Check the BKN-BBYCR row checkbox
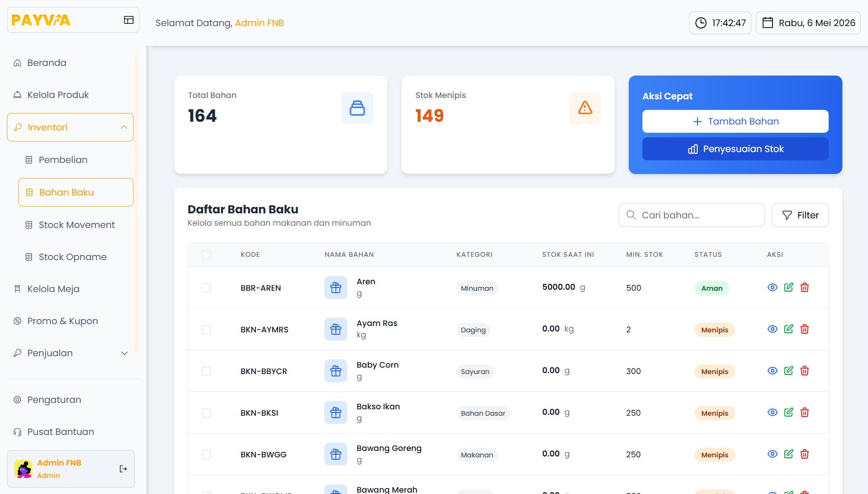This screenshot has height=494, width=868. tap(206, 371)
